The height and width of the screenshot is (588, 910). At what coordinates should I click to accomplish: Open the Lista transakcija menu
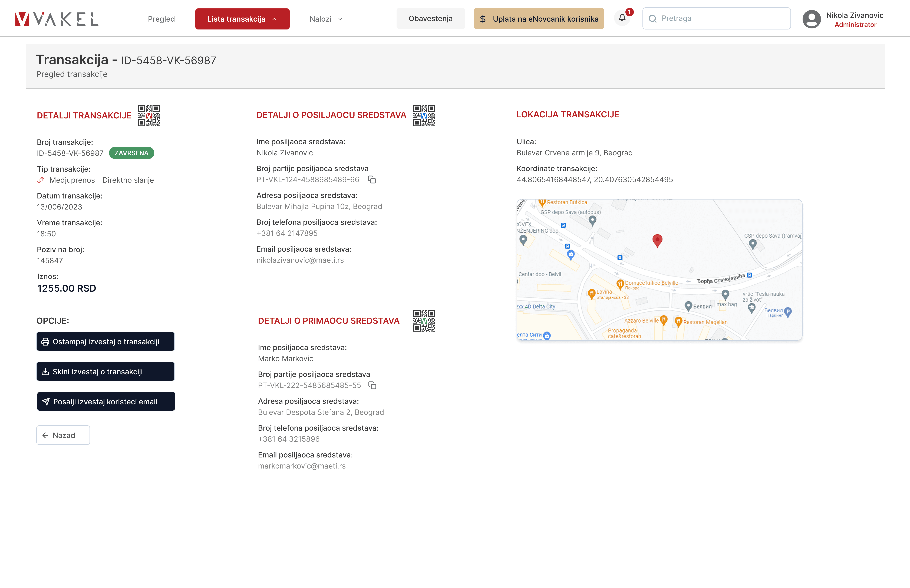point(242,19)
